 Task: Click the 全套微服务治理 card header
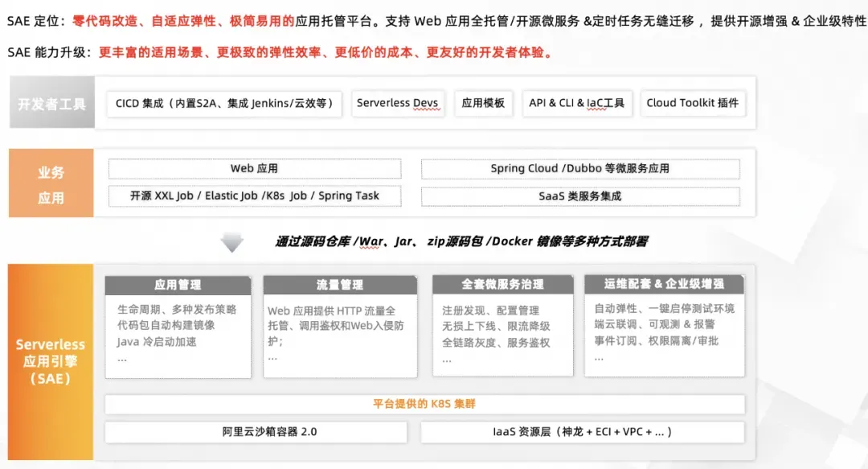click(502, 285)
